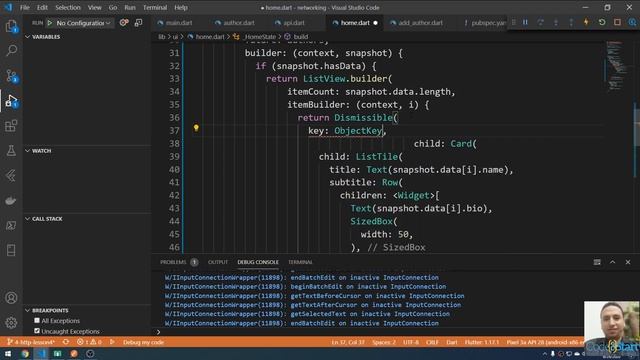Open the PROBLEMS panel tab

point(179,262)
